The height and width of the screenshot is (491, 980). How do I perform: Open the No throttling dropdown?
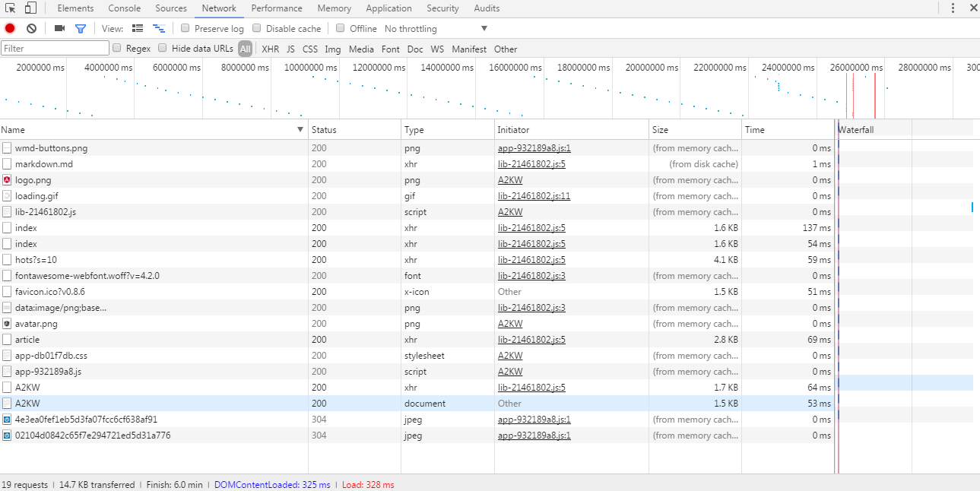coord(436,29)
